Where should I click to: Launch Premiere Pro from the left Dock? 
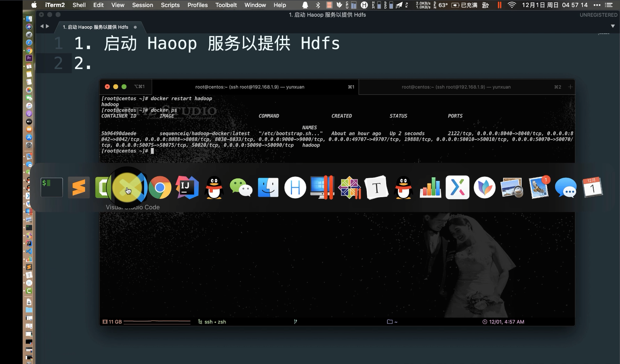coord(29,58)
